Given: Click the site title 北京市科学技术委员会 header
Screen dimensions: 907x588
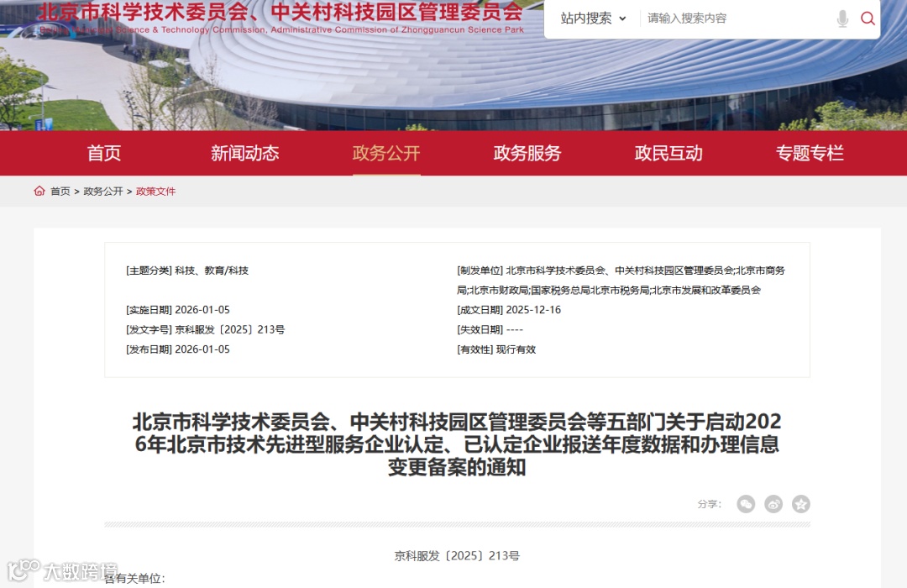Looking at the screenshot, I should [280, 13].
